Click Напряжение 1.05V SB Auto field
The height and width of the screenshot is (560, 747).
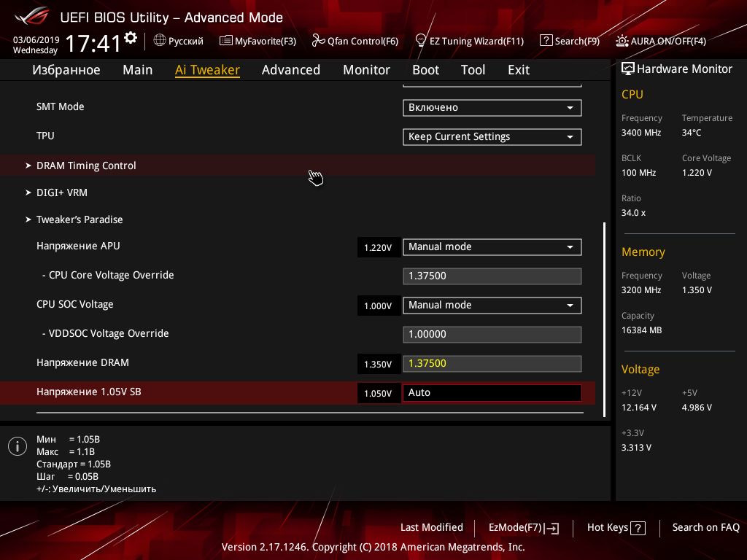[492, 393]
